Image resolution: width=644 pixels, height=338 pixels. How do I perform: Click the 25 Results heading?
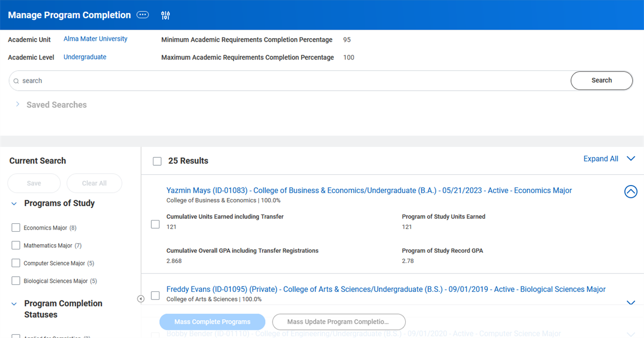point(188,161)
